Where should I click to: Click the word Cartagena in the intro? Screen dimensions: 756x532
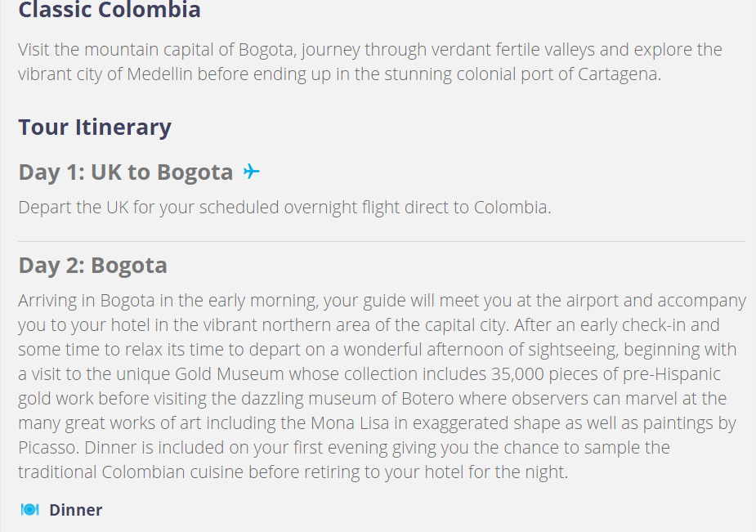(x=620, y=74)
